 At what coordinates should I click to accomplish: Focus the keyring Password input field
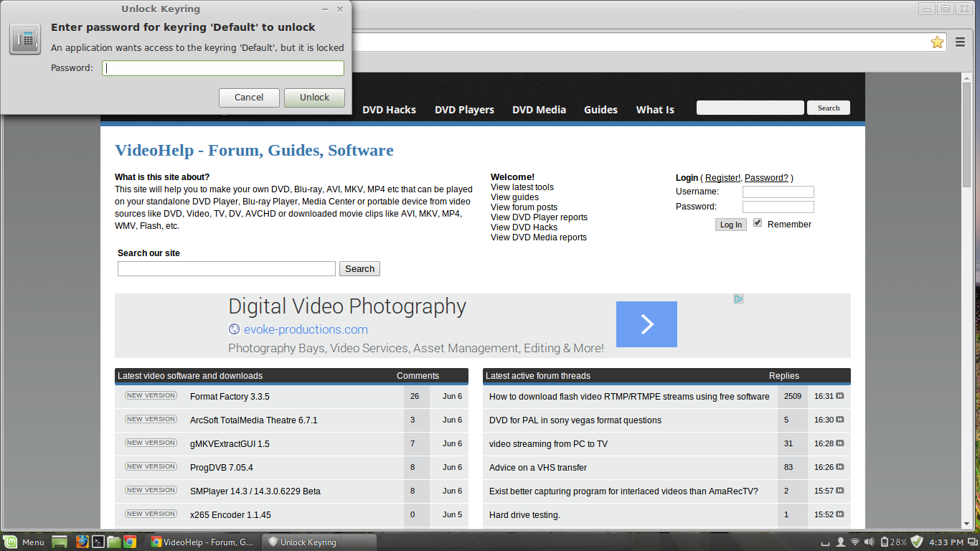point(223,68)
